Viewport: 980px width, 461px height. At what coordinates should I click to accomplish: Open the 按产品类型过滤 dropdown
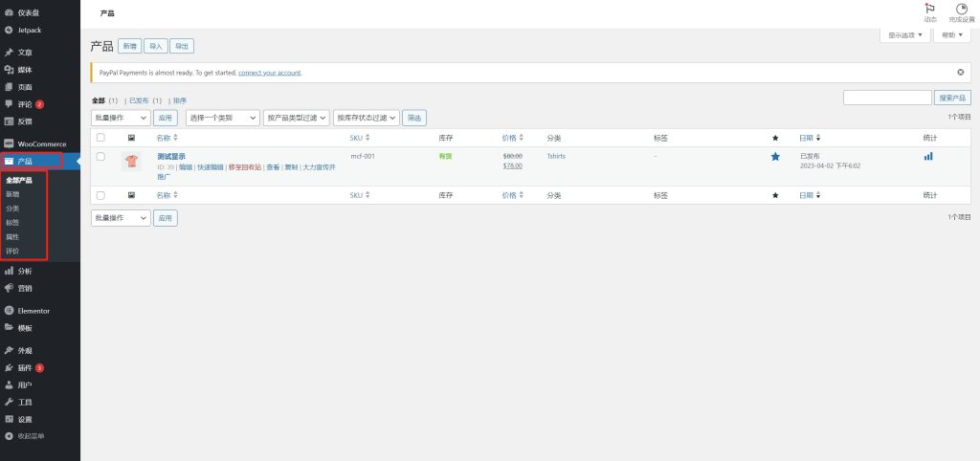coord(297,118)
